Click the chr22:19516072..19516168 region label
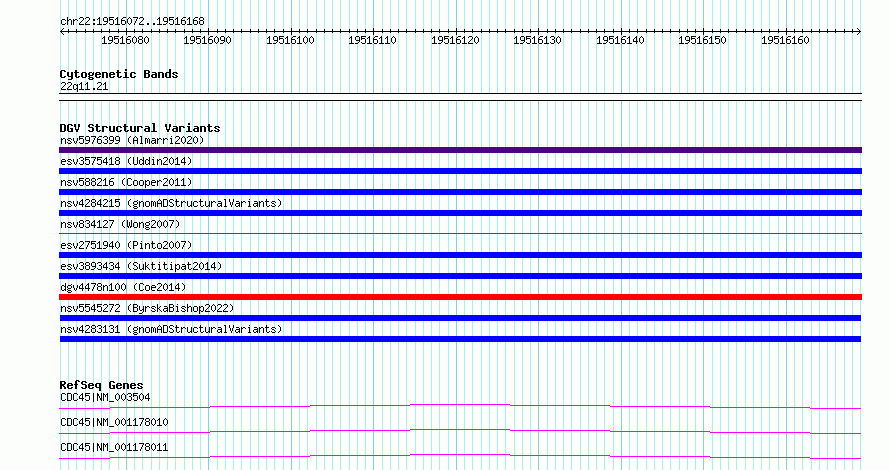890x470 pixels. point(132,21)
